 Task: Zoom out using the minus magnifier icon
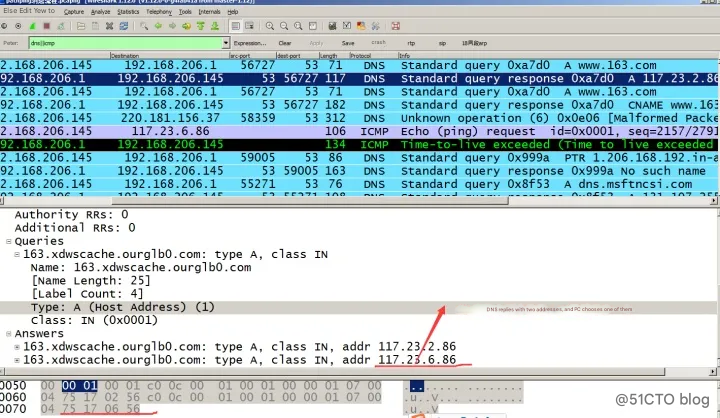(284, 26)
